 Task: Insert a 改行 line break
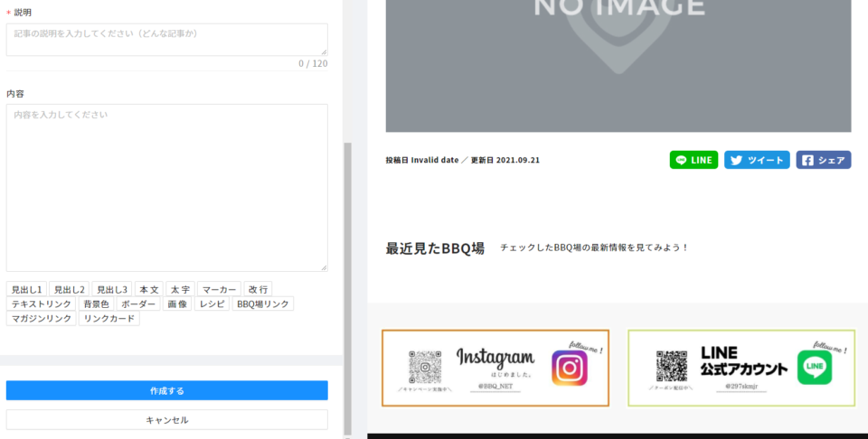[x=258, y=289]
